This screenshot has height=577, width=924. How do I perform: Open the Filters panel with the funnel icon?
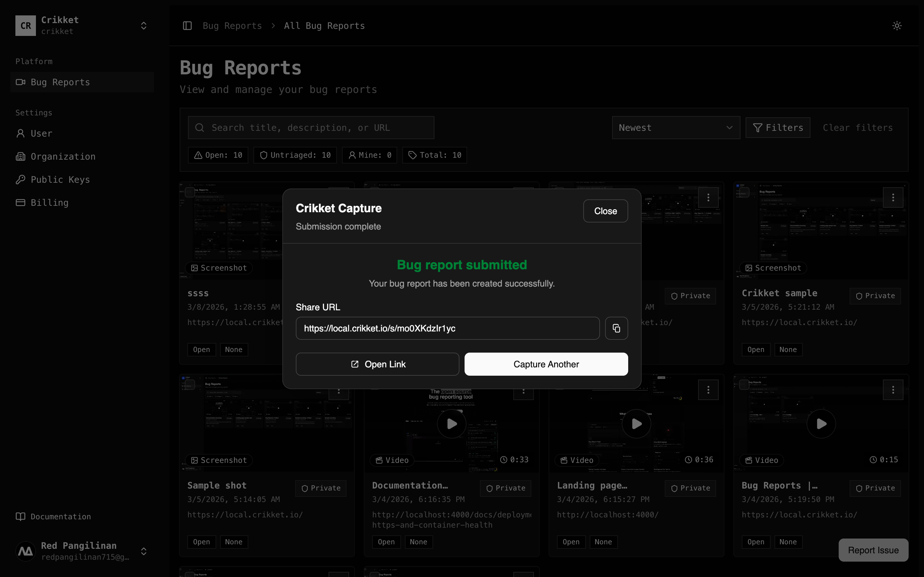click(x=778, y=128)
